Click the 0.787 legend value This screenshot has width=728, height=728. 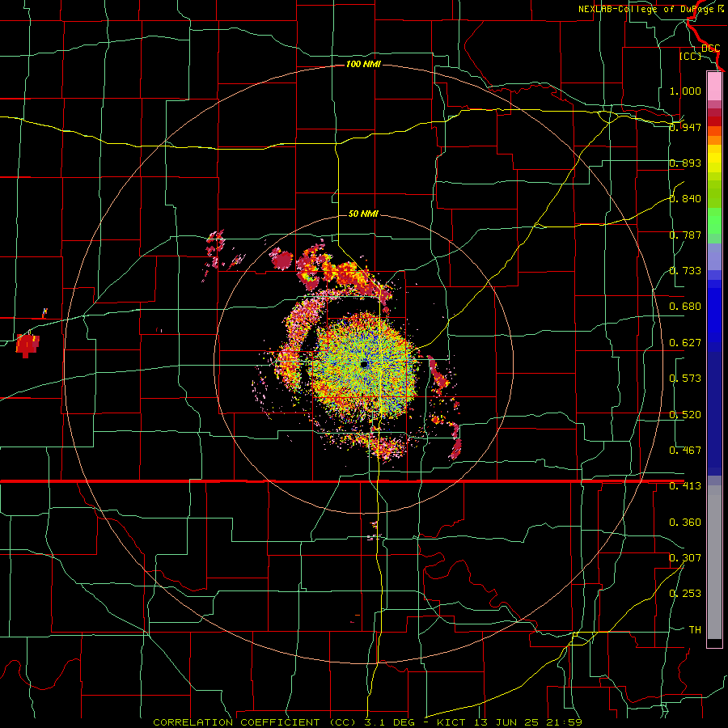click(x=685, y=235)
